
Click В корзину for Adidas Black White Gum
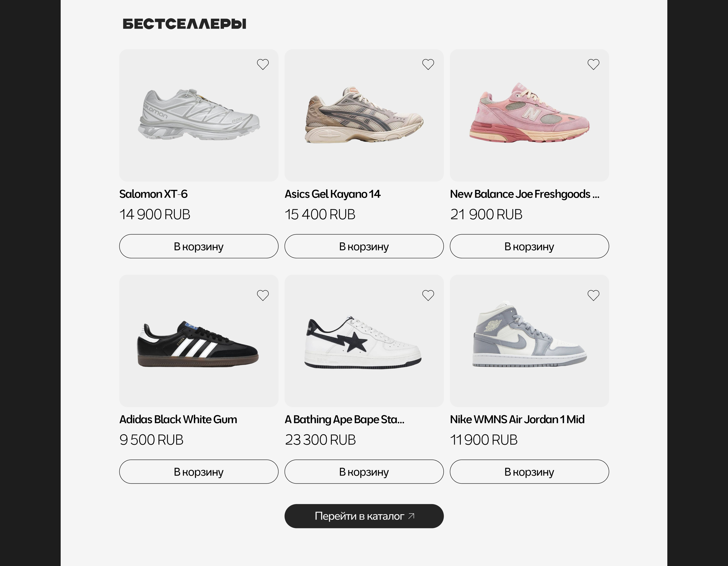pyautogui.click(x=199, y=472)
